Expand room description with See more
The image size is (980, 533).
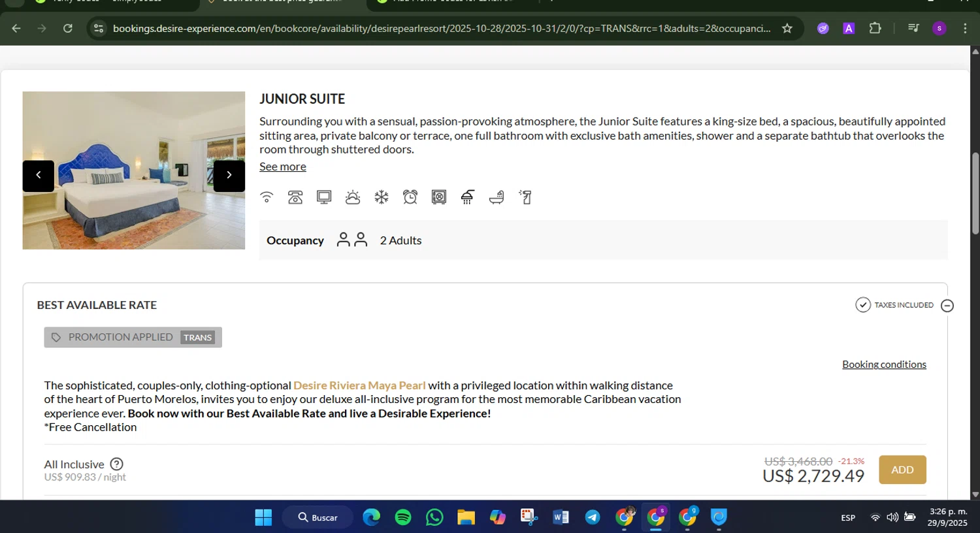[x=282, y=167]
